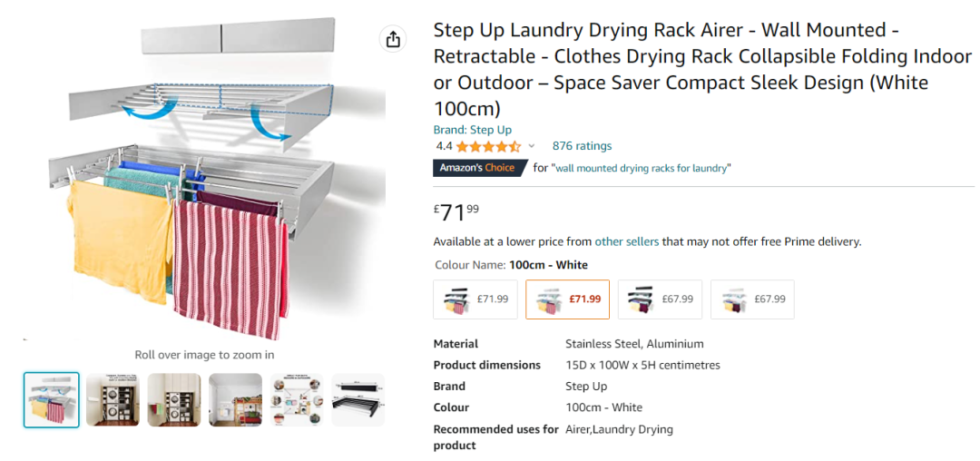Select the highlighted white £71.99 colour swatch
Screen dimensions: 980x461
point(567,299)
